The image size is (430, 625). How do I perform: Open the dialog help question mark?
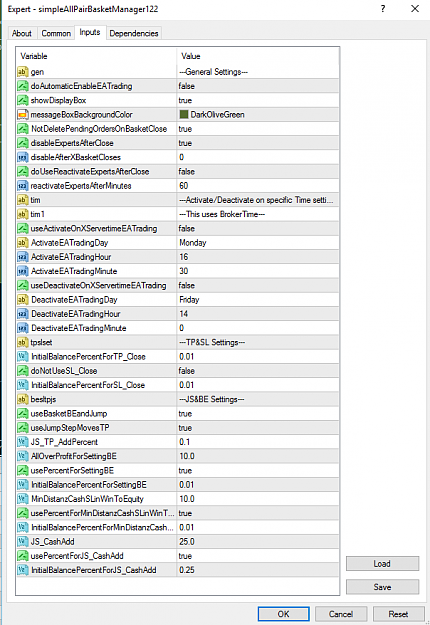point(383,9)
